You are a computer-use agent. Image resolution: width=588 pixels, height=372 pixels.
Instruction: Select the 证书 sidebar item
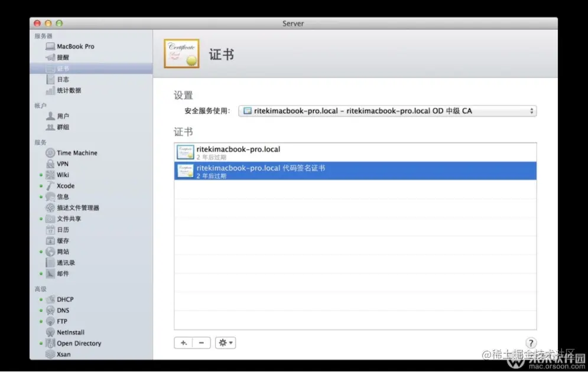tap(91, 68)
